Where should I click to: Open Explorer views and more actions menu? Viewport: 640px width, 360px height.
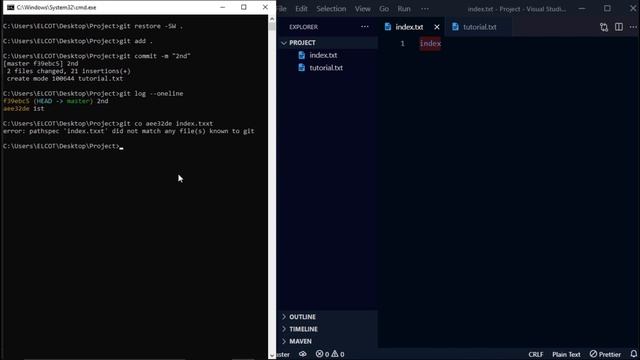click(x=364, y=27)
